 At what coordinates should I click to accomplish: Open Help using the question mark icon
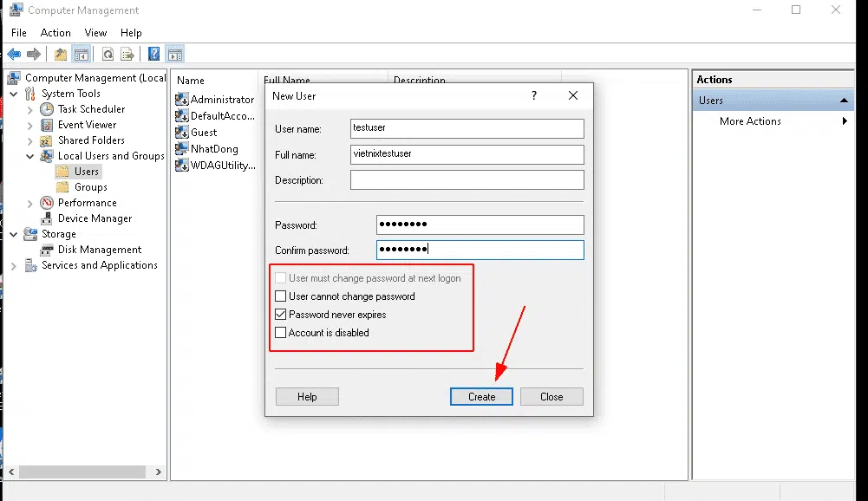(152, 54)
